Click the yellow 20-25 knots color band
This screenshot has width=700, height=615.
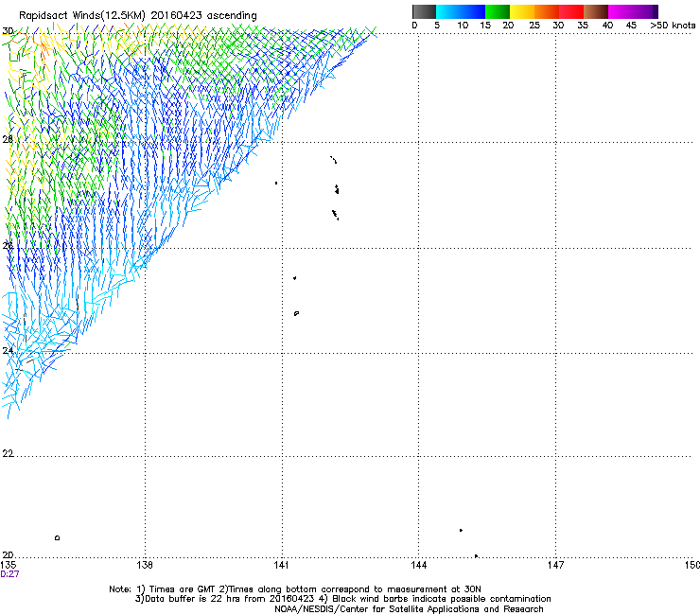tap(522, 11)
